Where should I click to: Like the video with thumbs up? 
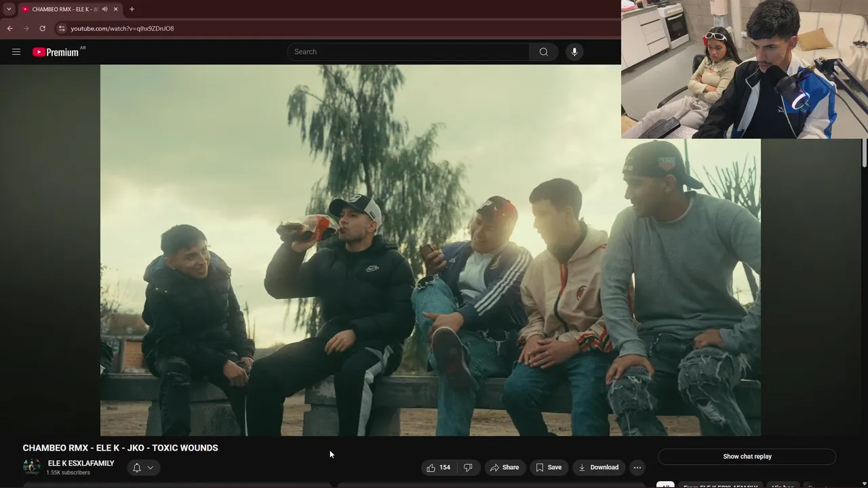(x=439, y=467)
